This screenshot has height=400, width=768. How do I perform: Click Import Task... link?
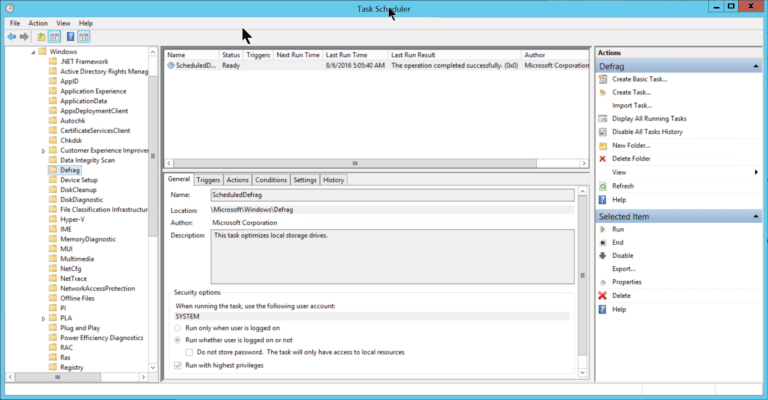632,105
